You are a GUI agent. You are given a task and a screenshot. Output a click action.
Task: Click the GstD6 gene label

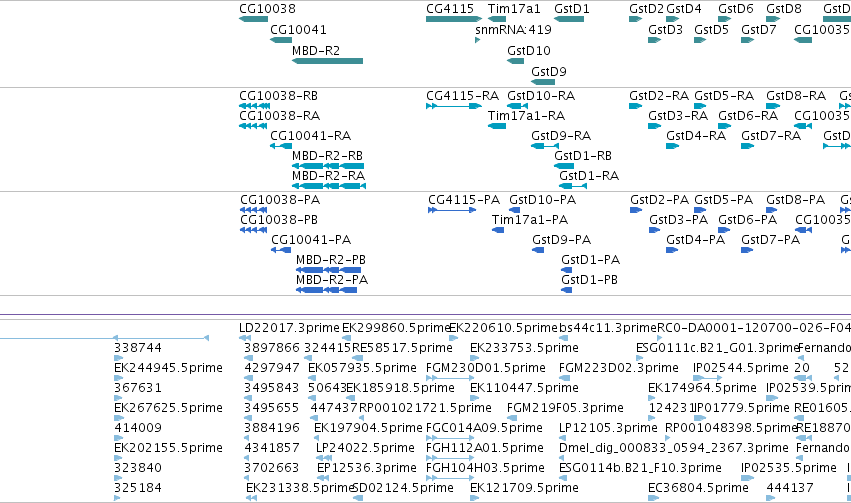(x=736, y=9)
